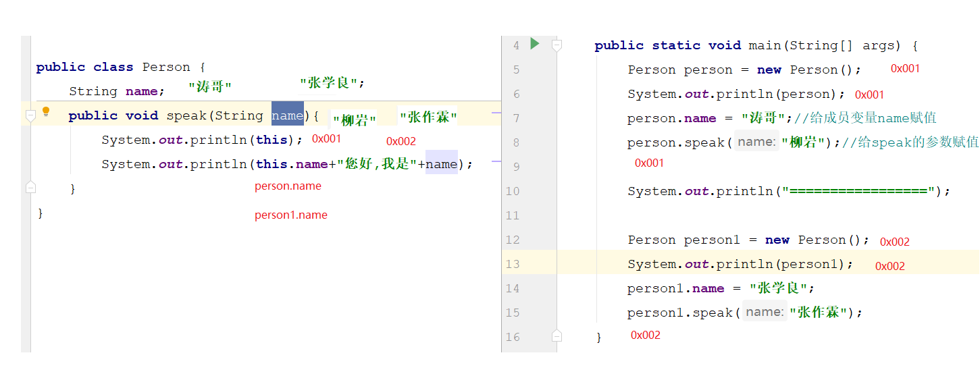Image resolution: width=980 pixels, height=374 pixels.
Task: Click line number 5 in gutter
Action: (516, 70)
